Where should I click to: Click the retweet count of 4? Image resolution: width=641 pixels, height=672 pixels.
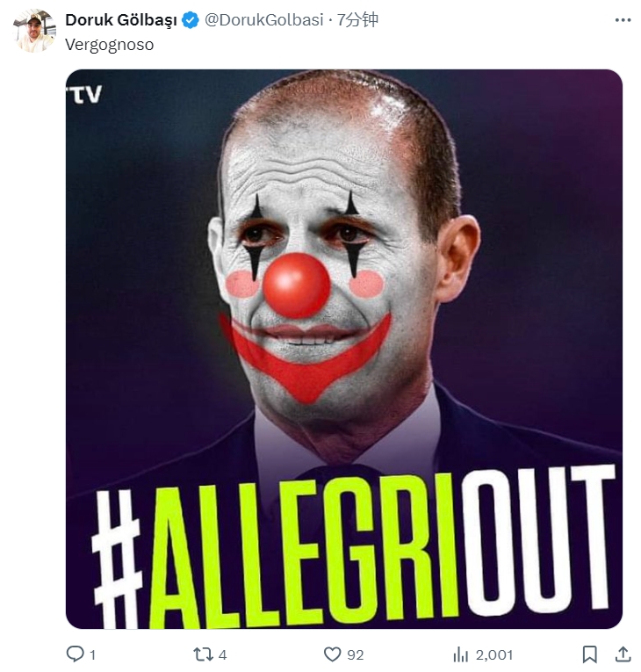pos(222,654)
